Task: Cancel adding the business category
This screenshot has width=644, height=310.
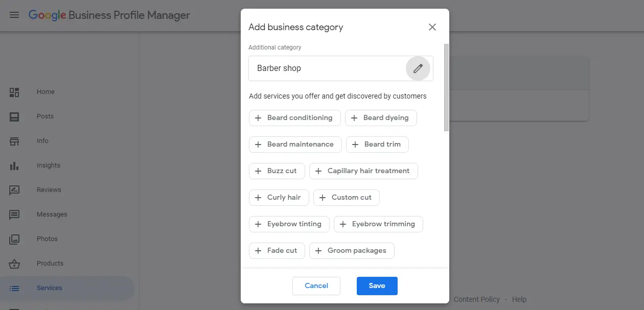Action: point(316,285)
